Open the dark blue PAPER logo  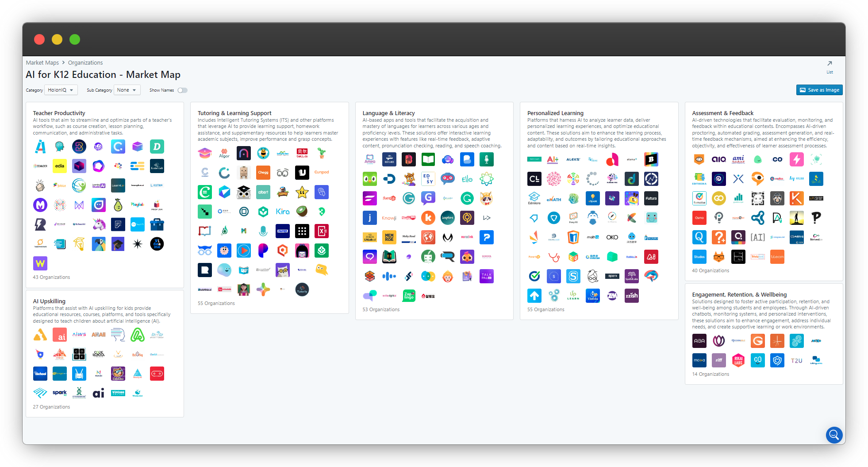pyautogui.click(x=283, y=231)
